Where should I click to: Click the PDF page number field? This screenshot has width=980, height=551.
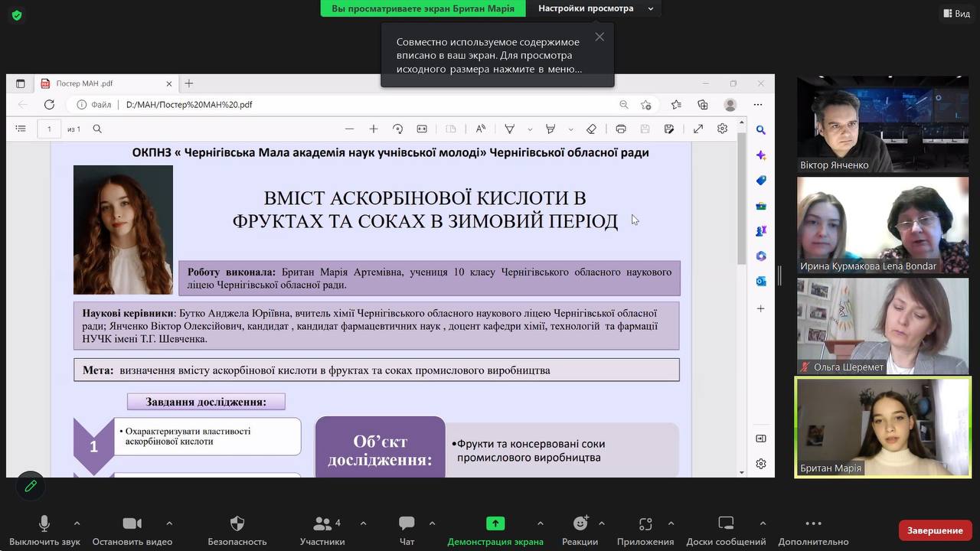[x=49, y=129]
